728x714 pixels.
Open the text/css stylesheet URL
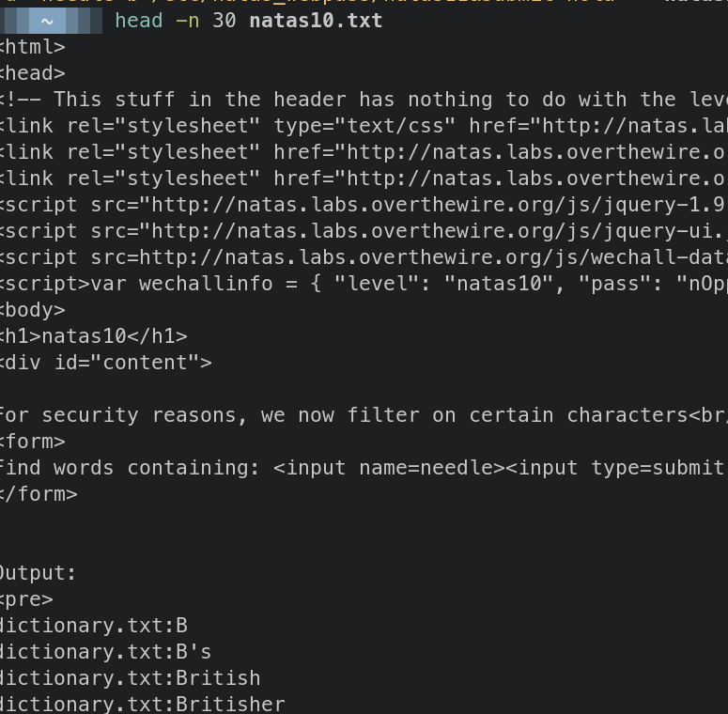[599, 126]
